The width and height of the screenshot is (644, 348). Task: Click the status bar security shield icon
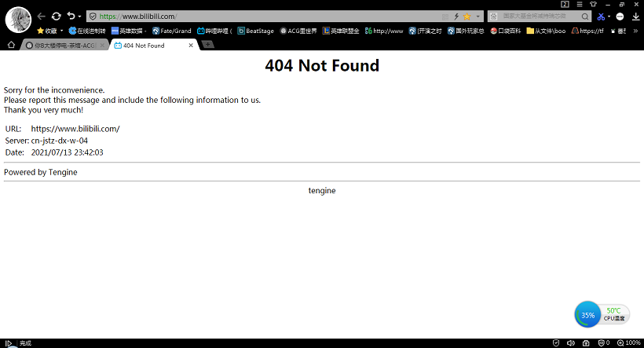pos(556,343)
